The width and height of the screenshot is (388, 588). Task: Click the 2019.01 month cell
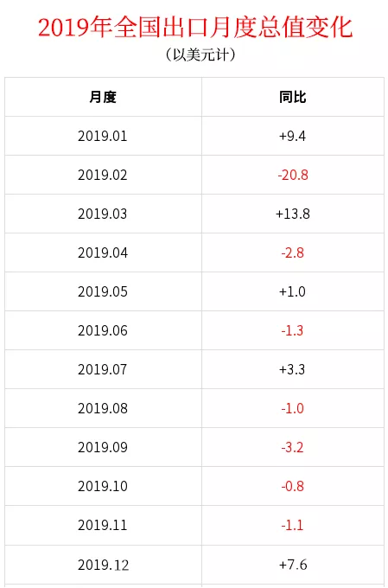tap(103, 136)
